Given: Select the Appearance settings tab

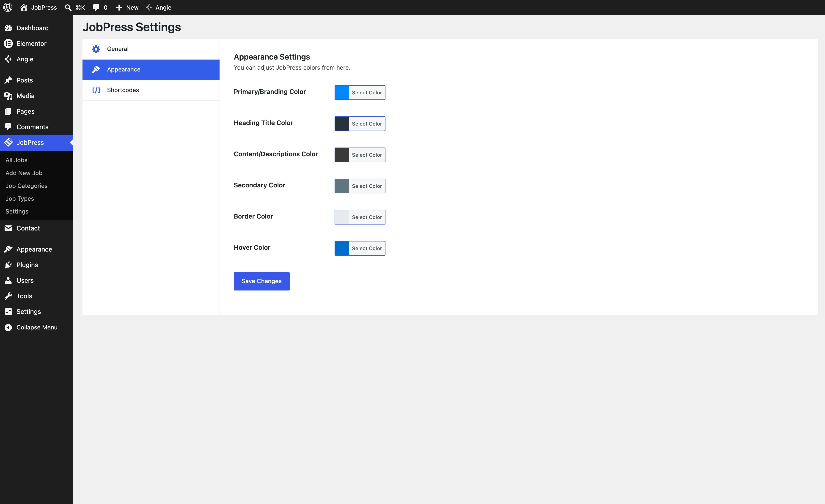Looking at the screenshot, I should point(151,70).
